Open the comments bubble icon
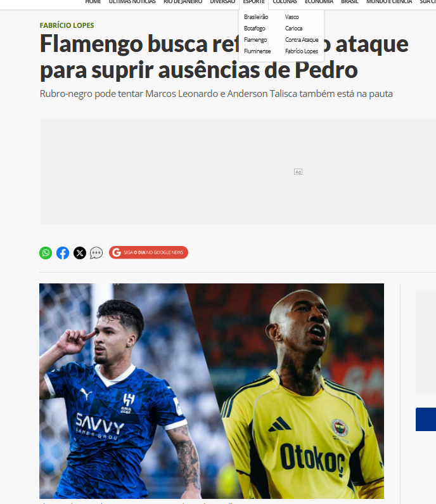Image resolution: width=436 pixels, height=504 pixels. pyautogui.click(x=96, y=253)
